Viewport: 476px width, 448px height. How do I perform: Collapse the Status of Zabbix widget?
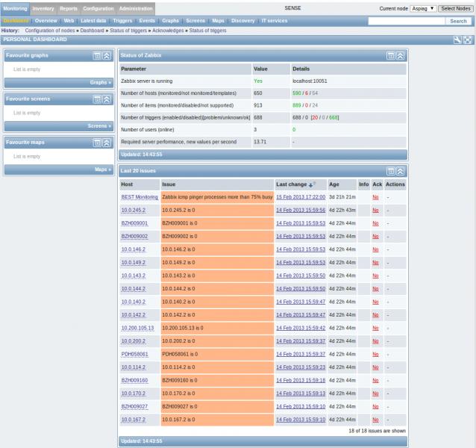401,55
